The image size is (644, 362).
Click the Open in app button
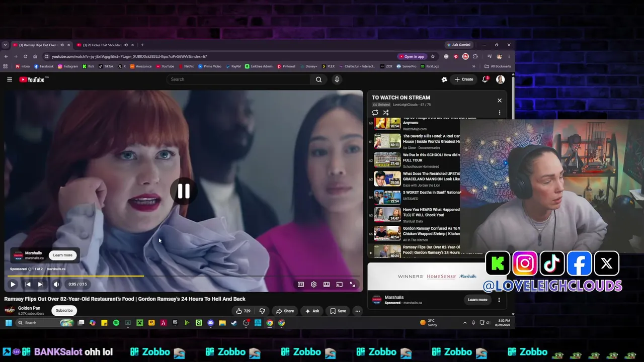[412, 56]
